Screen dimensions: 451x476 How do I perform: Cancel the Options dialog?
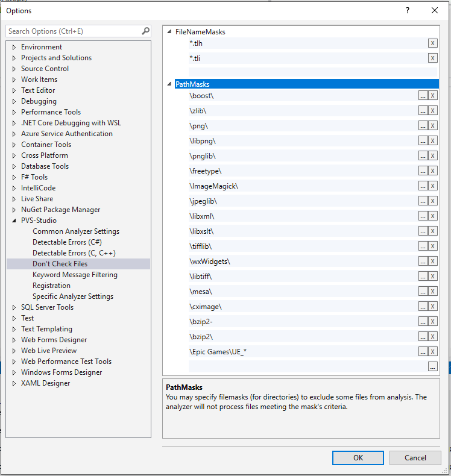(x=415, y=457)
